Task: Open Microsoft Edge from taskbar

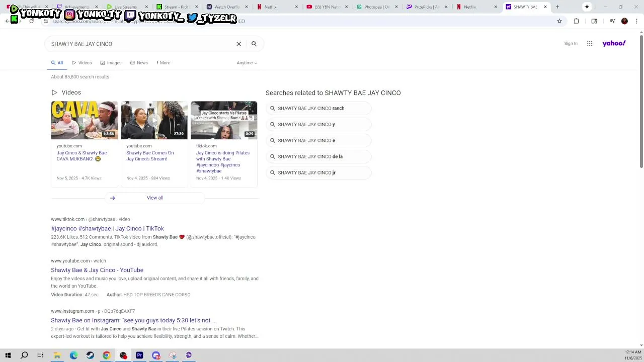Action: (x=73, y=355)
